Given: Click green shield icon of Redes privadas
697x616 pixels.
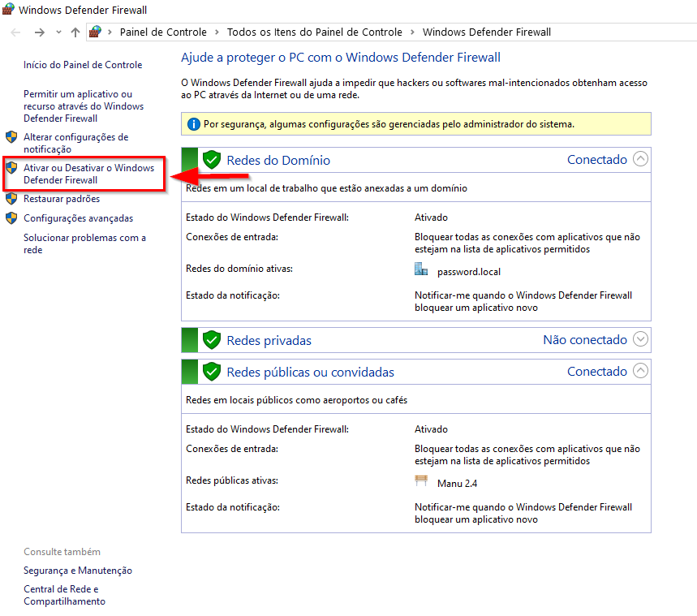Looking at the screenshot, I should (212, 340).
